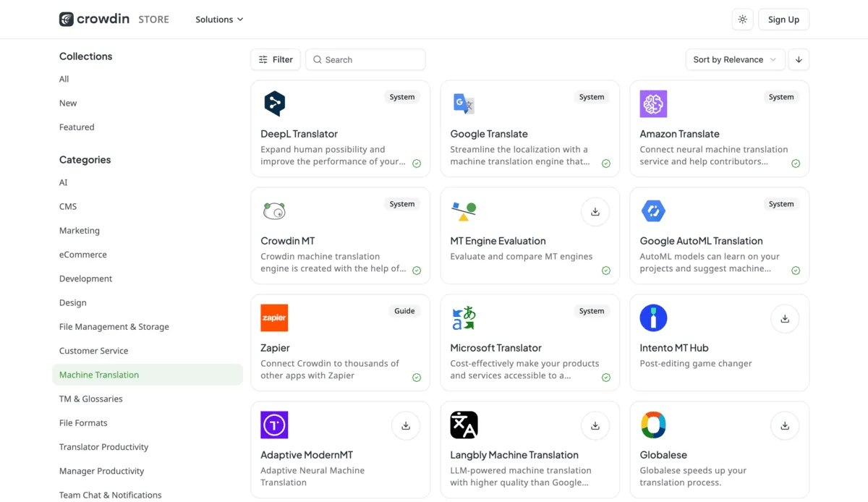868x502 pixels.
Task: Open the Microsoft Translator title link
Action: 495,348
